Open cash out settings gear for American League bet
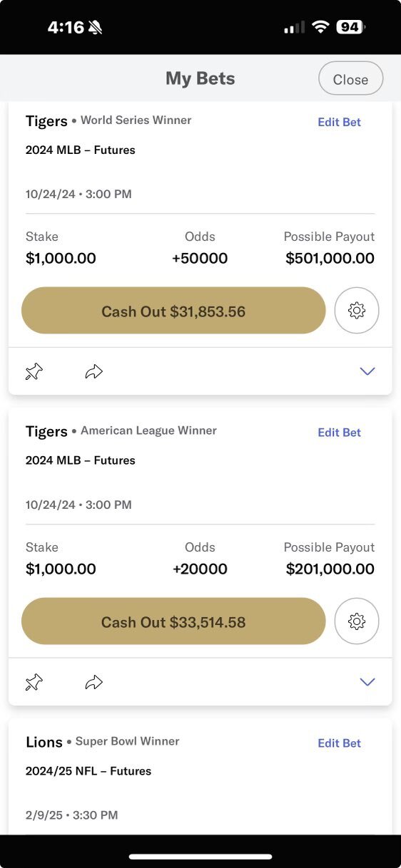Image resolution: width=401 pixels, height=868 pixels. (357, 621)
